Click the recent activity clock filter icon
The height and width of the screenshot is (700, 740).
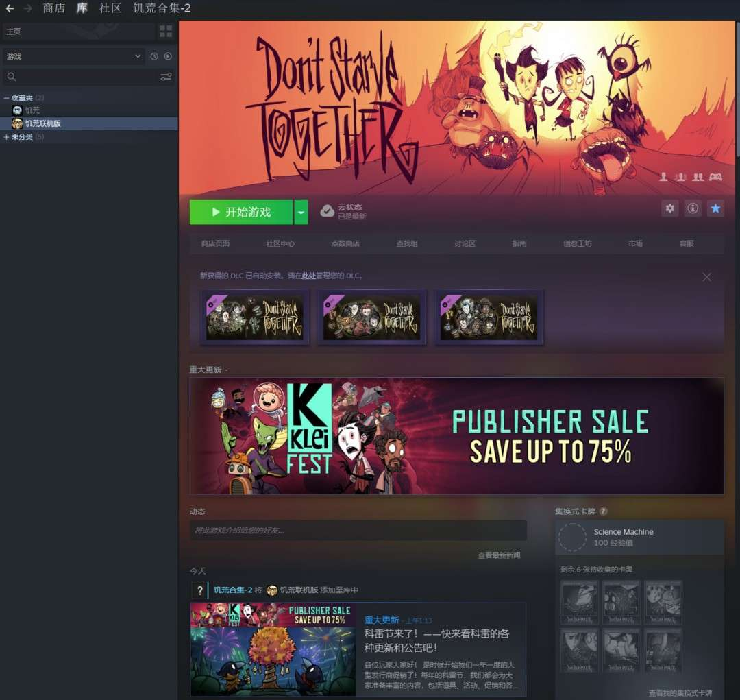154,56
